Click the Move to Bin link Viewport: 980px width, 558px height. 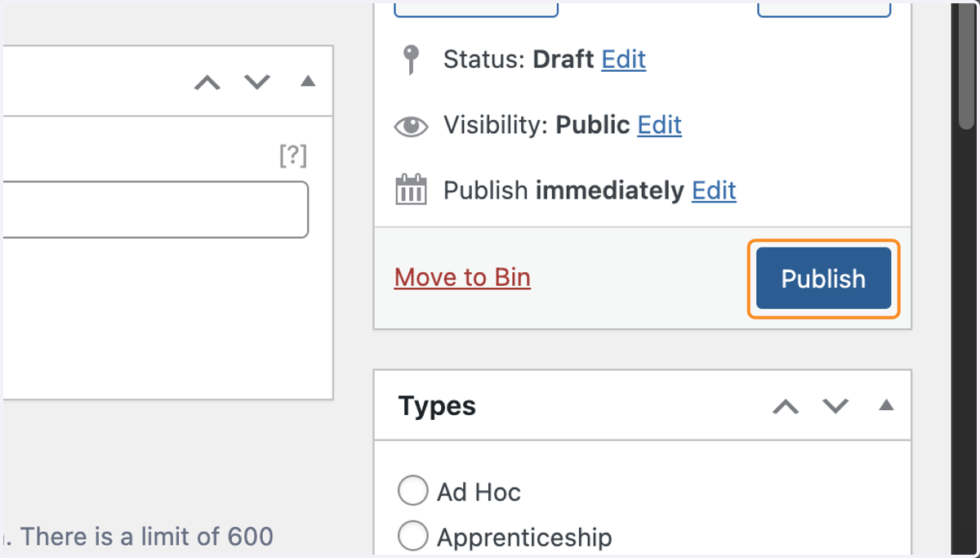pos(462,278)
